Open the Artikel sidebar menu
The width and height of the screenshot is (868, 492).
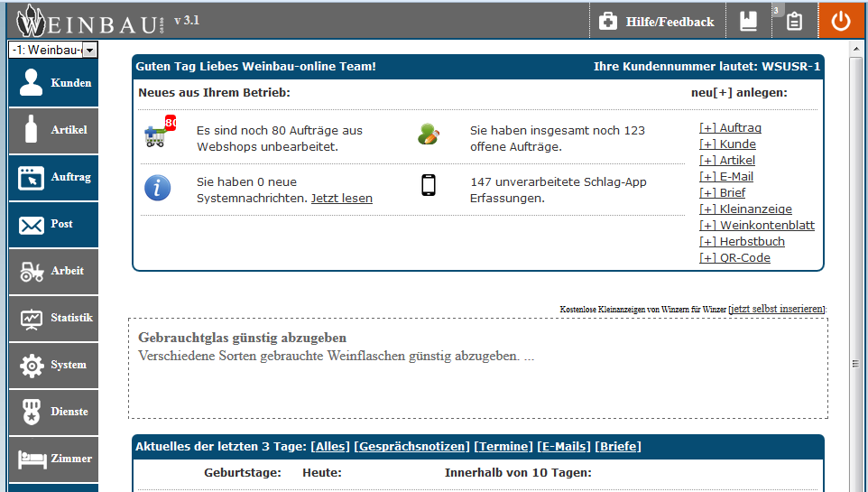point(53,130)
